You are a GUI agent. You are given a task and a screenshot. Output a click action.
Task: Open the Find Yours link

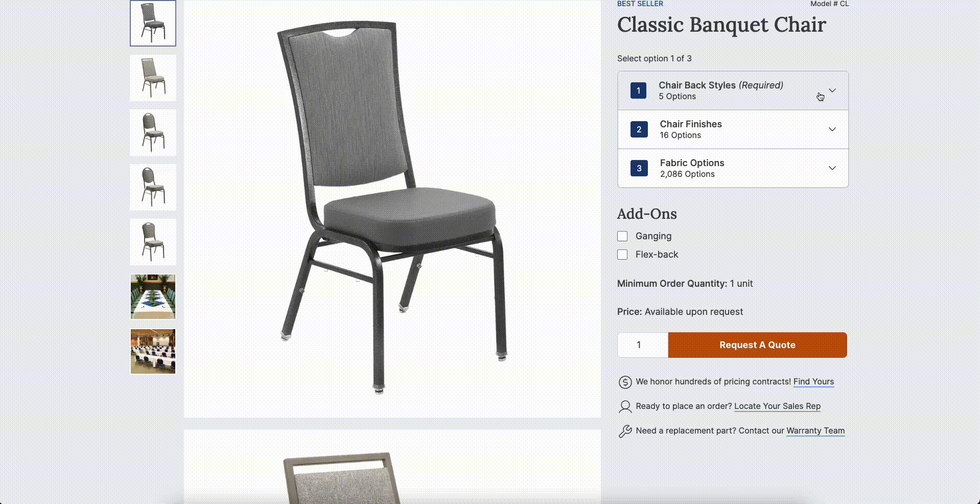click(813, 382)
